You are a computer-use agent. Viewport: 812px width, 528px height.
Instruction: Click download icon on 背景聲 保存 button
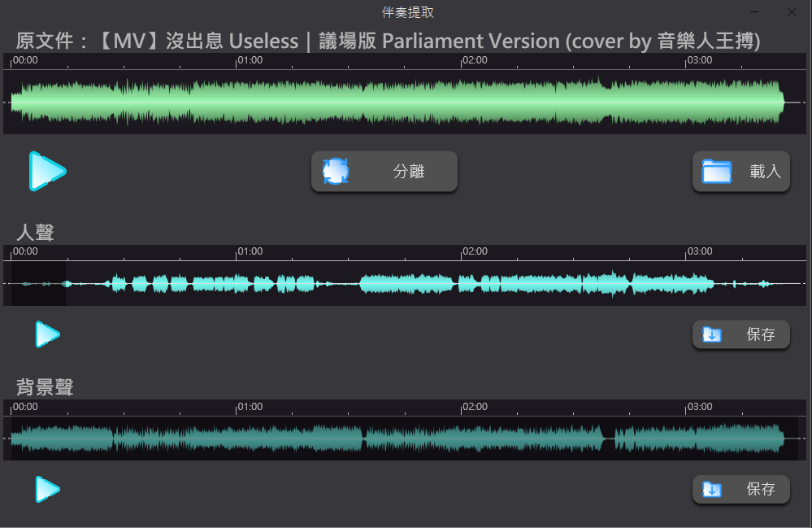(x=712, y=490)
